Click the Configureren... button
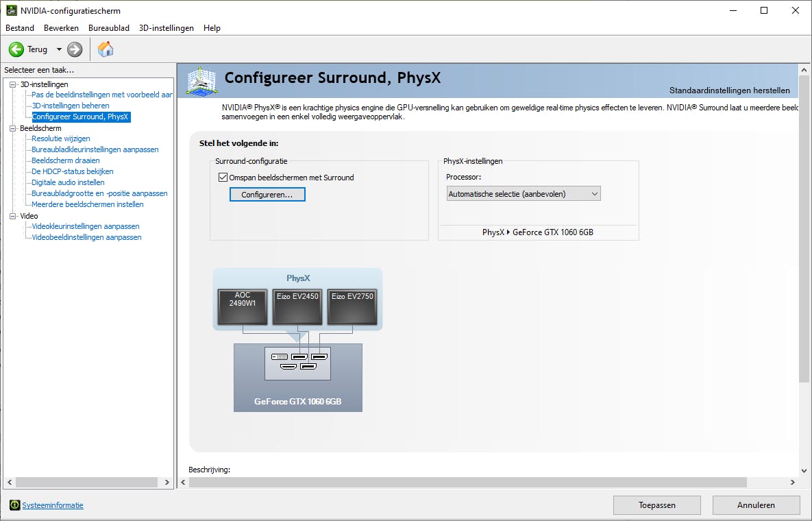This screenshot has height=521, width=812. 267,194
